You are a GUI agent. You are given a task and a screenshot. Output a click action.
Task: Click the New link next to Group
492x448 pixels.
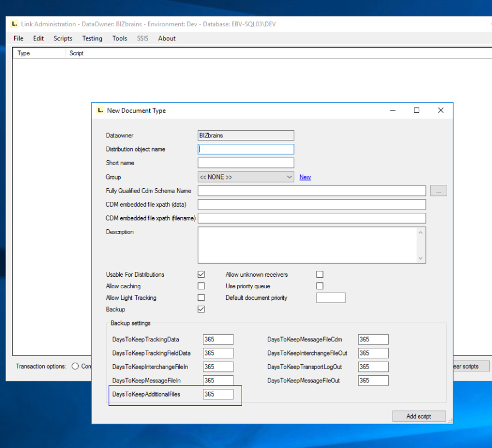pyautogui.click(x=305, y=177)
